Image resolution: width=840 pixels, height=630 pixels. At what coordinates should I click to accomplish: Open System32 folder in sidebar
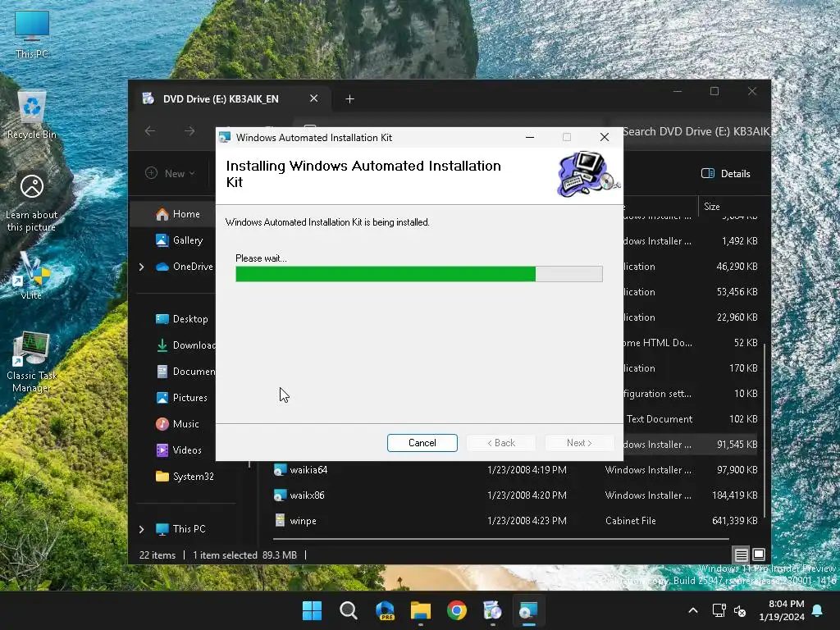tap(185, 477)
